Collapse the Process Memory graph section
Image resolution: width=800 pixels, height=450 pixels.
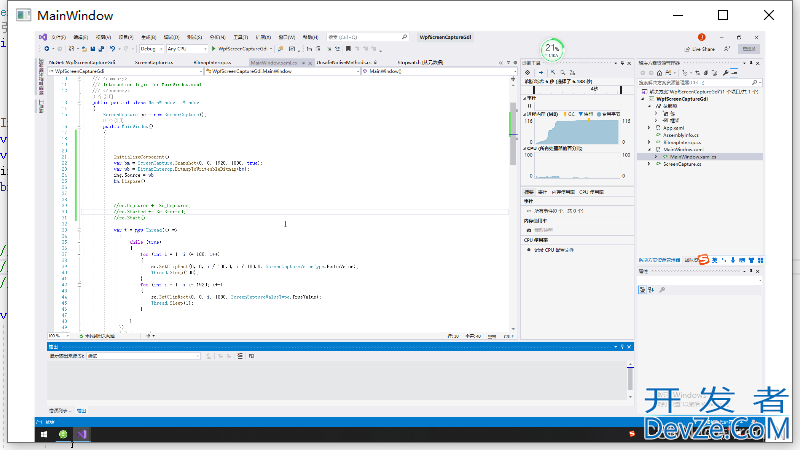click(524, 114)
